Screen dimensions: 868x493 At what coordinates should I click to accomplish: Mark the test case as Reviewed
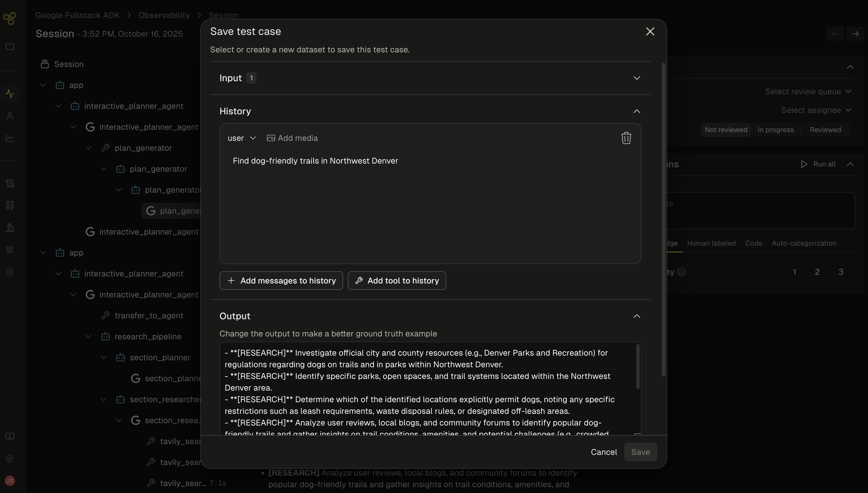(x=825, y=129)
